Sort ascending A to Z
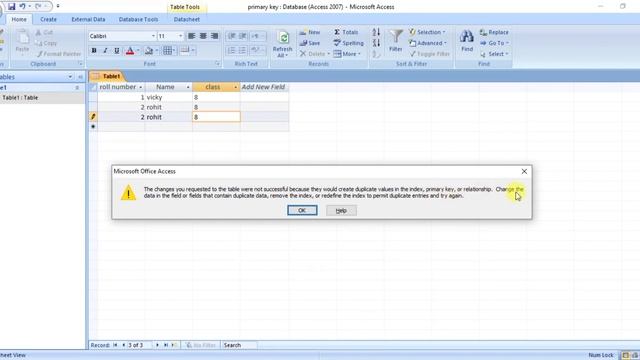 (376, 32)
